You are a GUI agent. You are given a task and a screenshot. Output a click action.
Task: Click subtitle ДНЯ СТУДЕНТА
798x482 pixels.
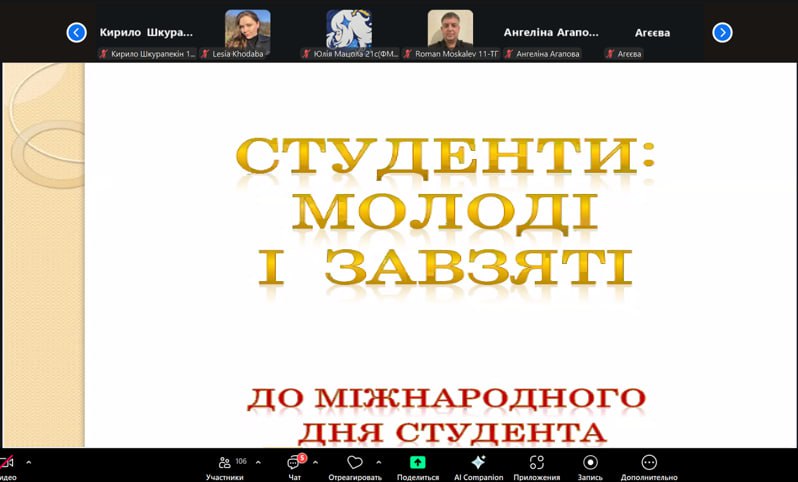(x=452, y=433)
